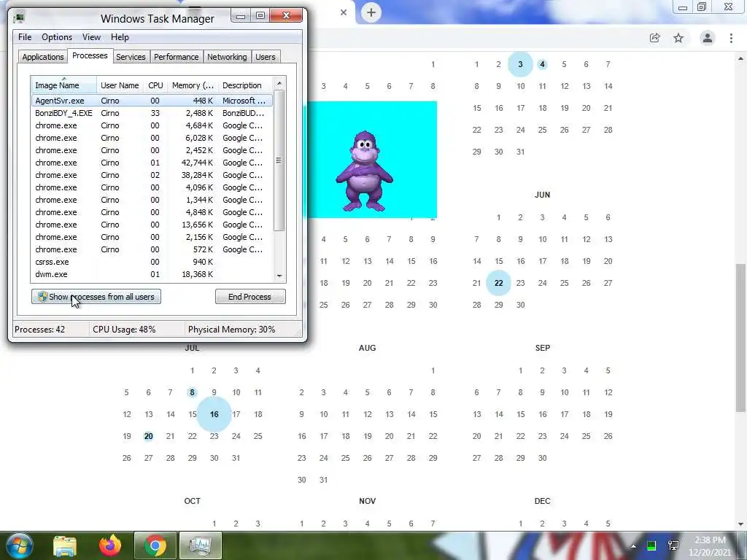Switch to the Services tab
This screenshot has width=747, height=560.
131,57
